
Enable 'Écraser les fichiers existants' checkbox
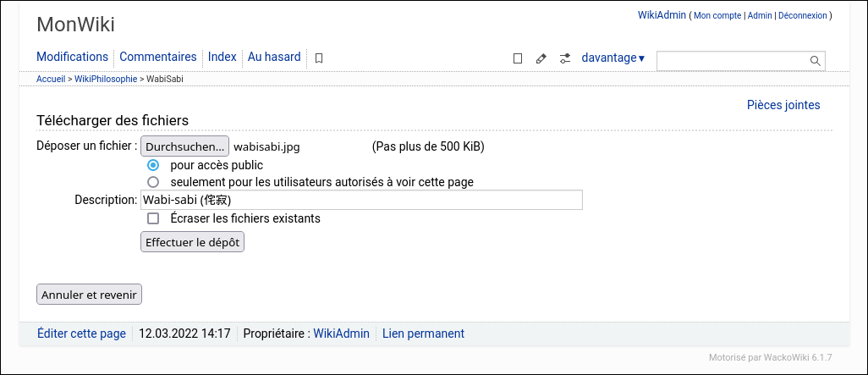click(x=153, y=218)
